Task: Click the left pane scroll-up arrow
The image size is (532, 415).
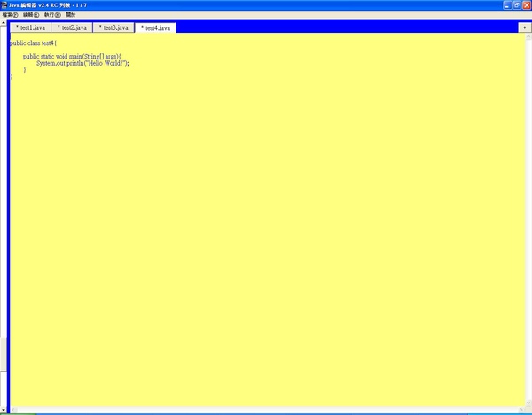Action: click(3, 23)
